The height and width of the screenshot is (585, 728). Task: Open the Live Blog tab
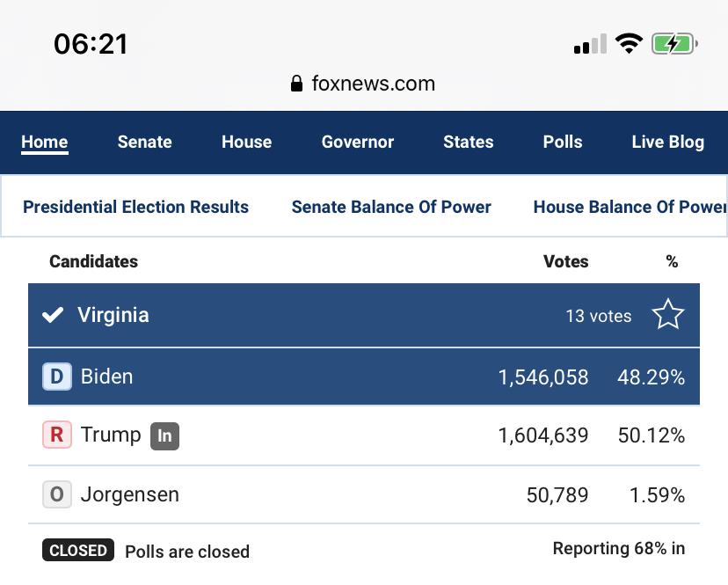(668, 143)
